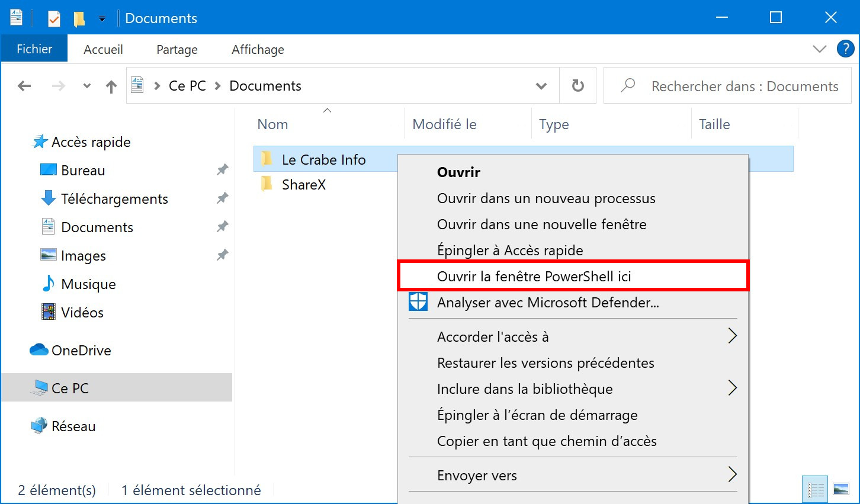Open the Affichage ribbon tab
The image size is (860, 504).
coord(258,50)
